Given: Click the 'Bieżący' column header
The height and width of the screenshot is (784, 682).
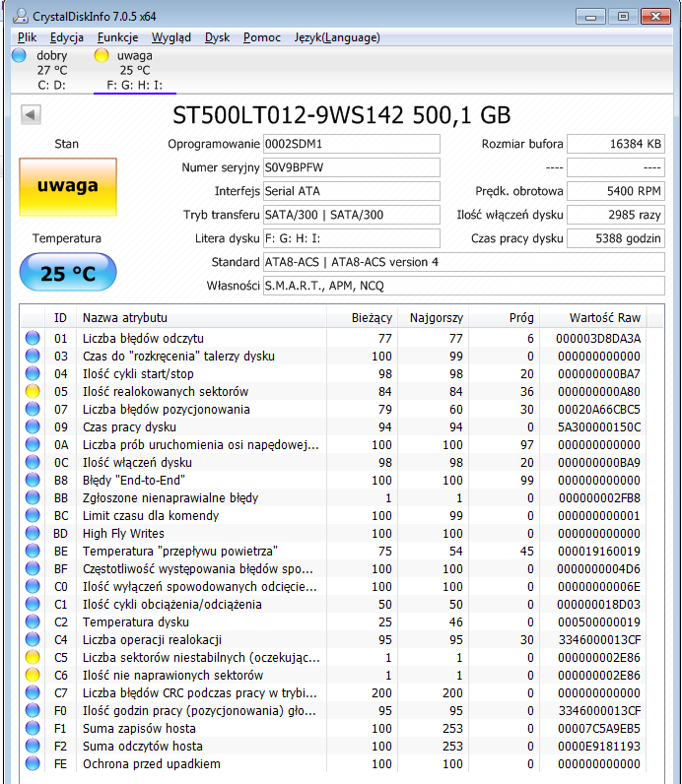Looking at the screenshot, I should point(363,318).
